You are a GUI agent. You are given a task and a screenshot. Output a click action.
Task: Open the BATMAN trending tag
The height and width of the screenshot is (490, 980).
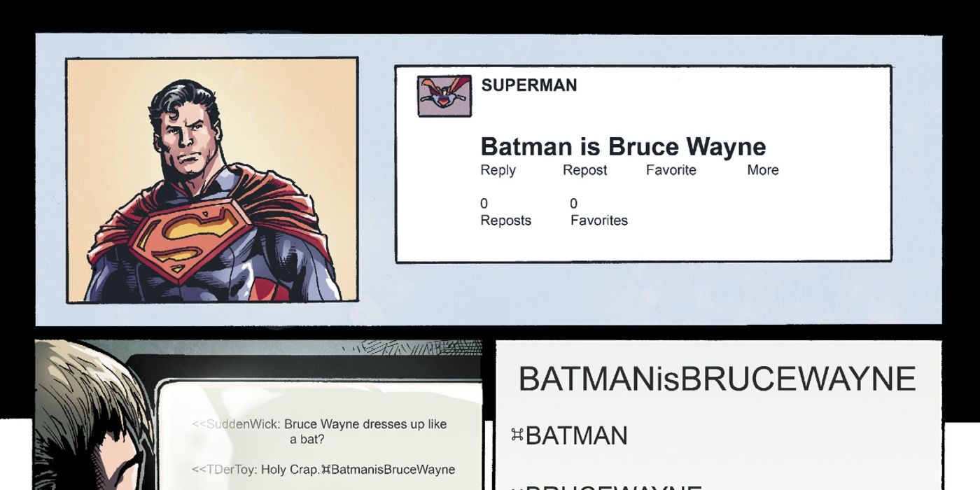(x=576, y=435)
